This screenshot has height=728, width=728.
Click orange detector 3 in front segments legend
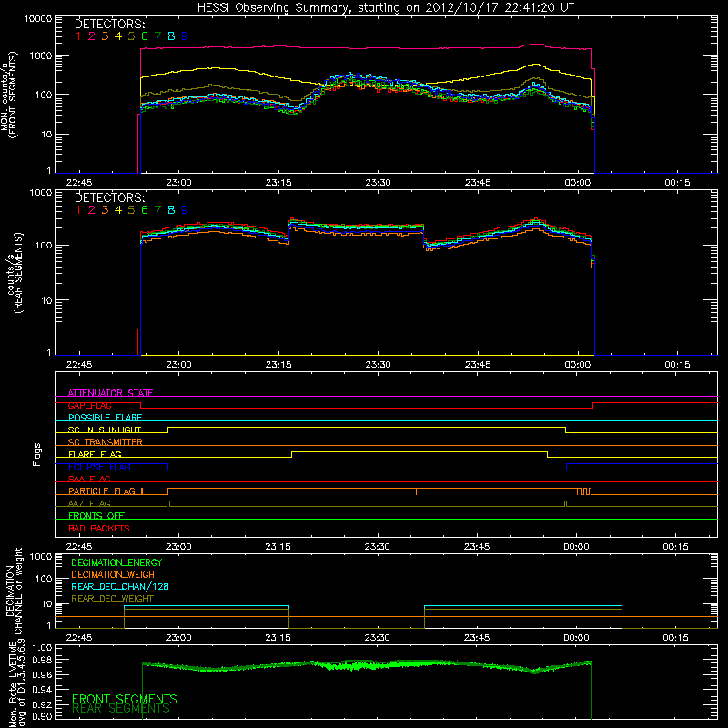(105, 36)
